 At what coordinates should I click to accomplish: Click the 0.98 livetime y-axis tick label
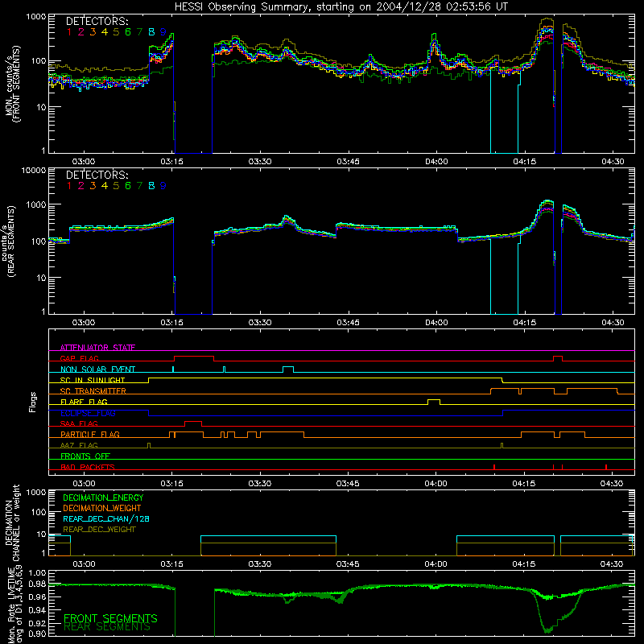(37, 584)
